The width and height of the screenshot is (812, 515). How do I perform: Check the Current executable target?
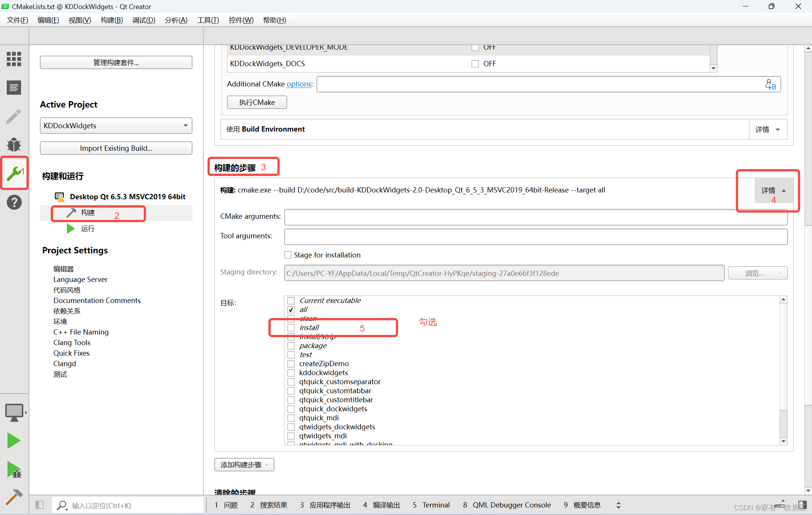click(x=291, y=301)
